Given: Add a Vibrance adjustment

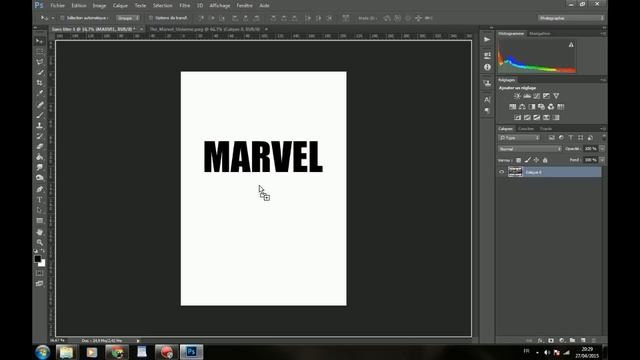Looking at the screenshot, I should [x=556, y=96].
